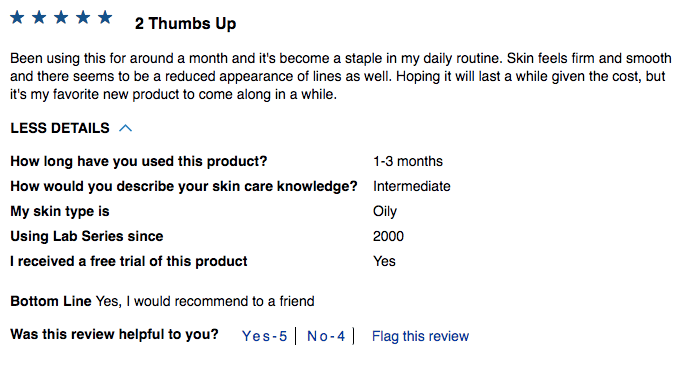Click the third rating star

61,18
